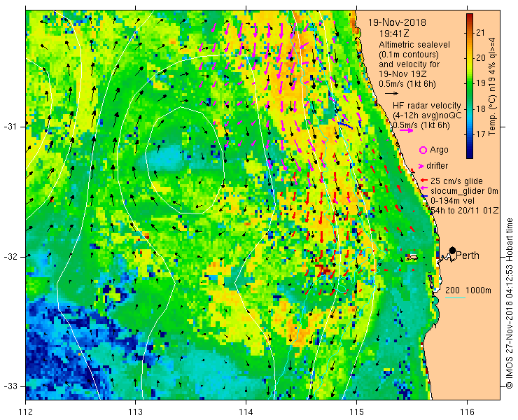518x420 pixels.
Task: Click the Perth label text
Action: point(468,255)
